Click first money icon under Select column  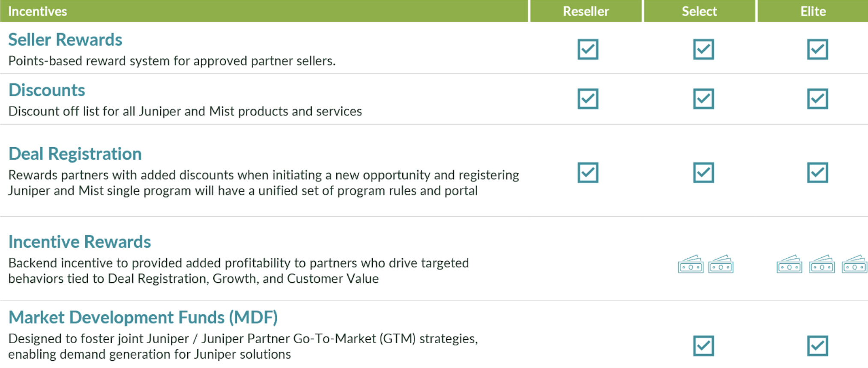pyautogui.click(x=691, y=264)
